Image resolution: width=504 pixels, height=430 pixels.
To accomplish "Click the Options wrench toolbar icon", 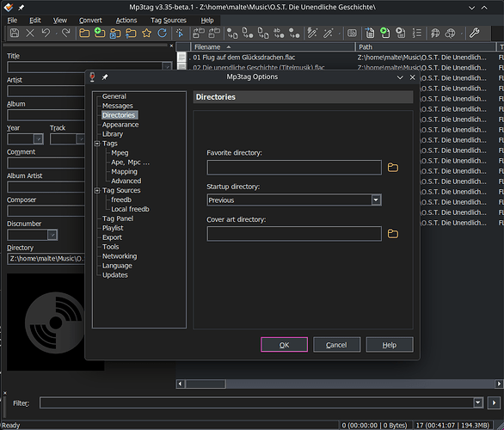I will click(x=475, y=33).
